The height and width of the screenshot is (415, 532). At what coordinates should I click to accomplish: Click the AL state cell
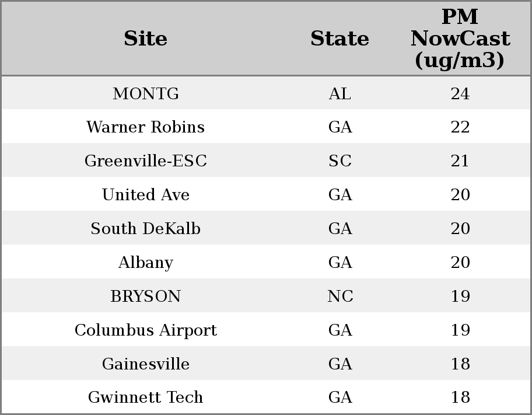point(339,94)
